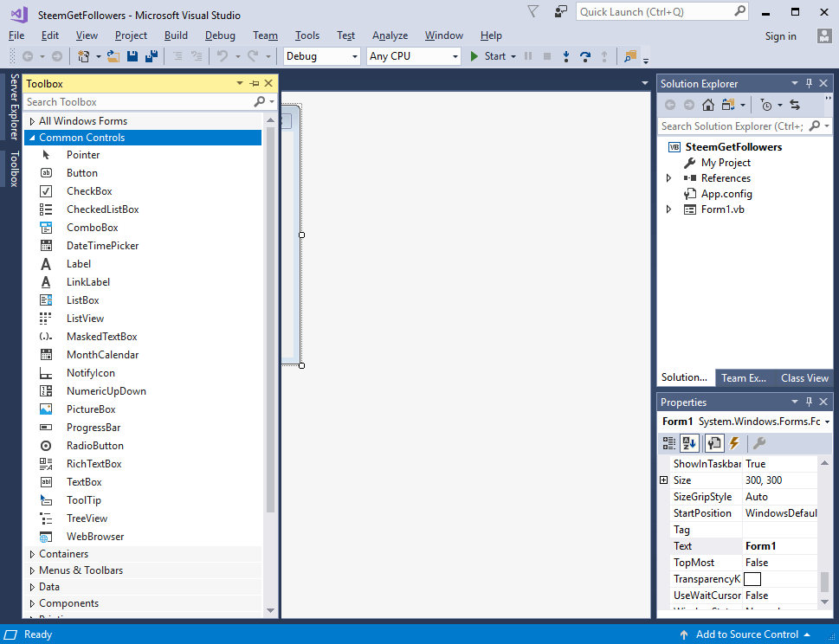The image size is (839, 644).
Task: Switch to the Class View tab
Action: tap(804, 378)
